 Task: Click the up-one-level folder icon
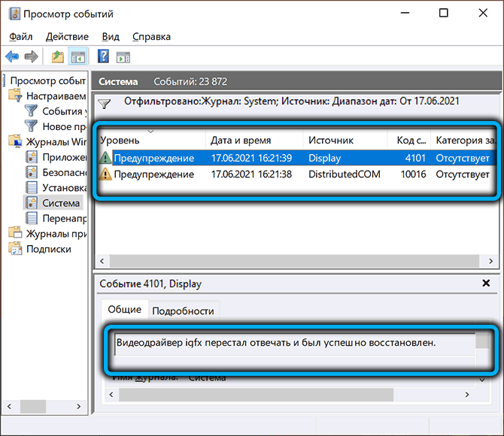(58, 56)
